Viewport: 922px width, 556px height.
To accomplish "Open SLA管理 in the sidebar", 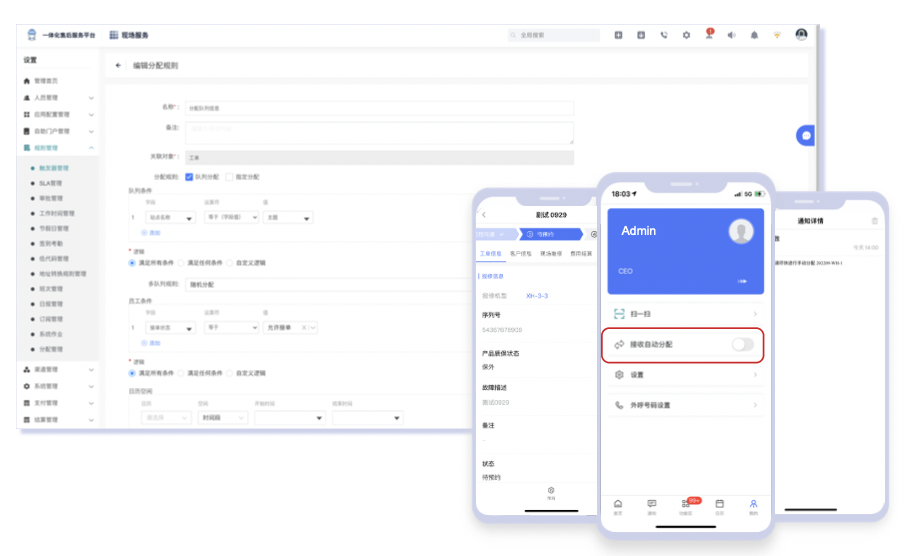I will click(x=50, y=183).
